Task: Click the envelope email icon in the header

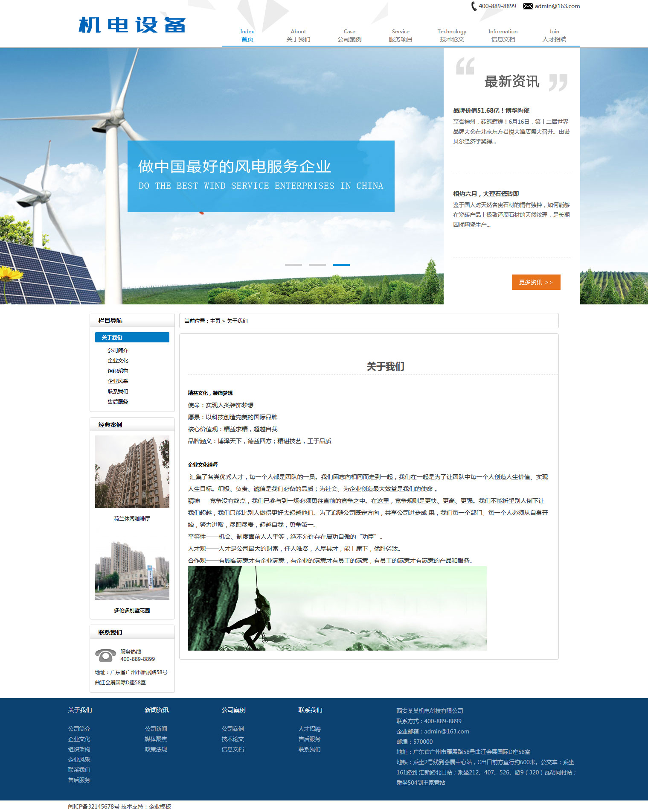Action: click(x=528, y=6)
